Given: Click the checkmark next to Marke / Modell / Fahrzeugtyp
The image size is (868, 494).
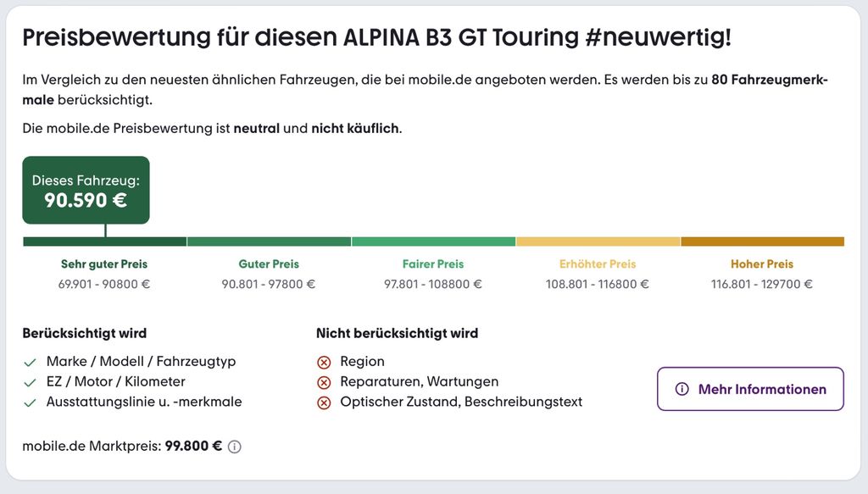Looking at the screenshot, I should tap(30, 363).
